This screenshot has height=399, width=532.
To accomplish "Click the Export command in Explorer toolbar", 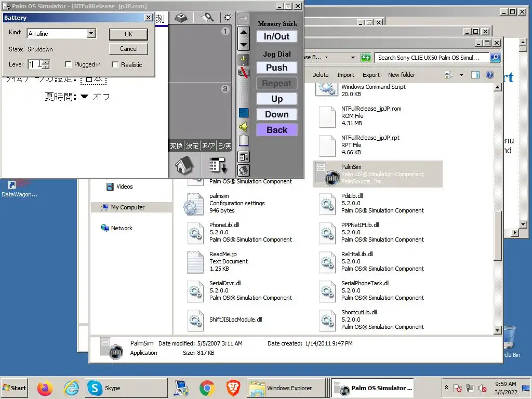I will click(371, 75).
